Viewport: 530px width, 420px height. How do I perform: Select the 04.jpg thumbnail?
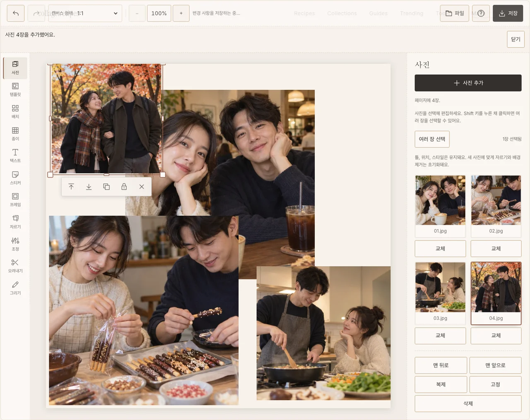(496, 293)
